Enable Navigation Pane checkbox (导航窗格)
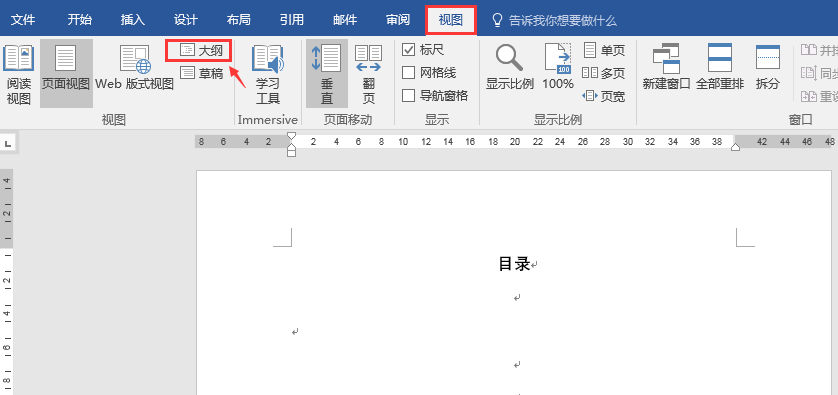Screen dimensions: 838x395 coord(408,96)
